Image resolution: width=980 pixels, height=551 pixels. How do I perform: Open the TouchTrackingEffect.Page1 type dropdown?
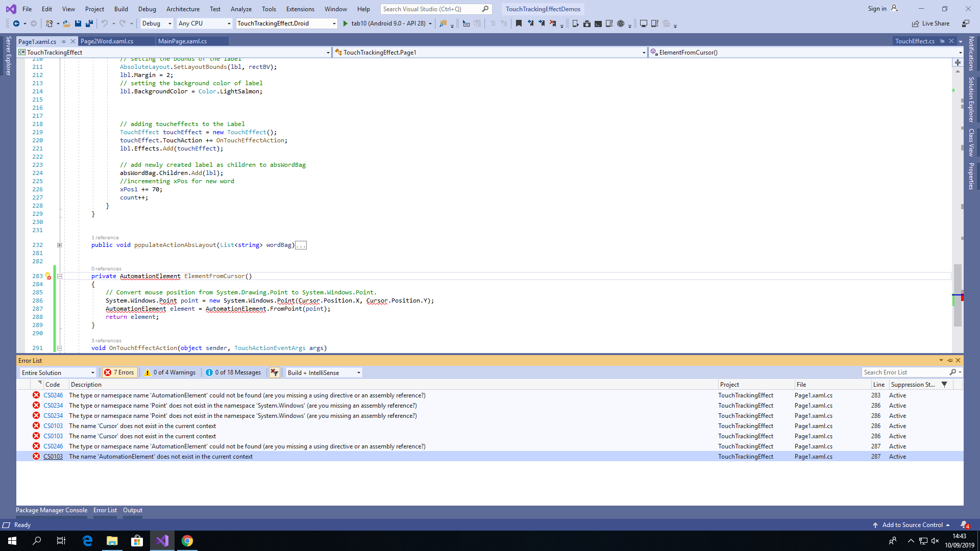click(x=491, y=52)
